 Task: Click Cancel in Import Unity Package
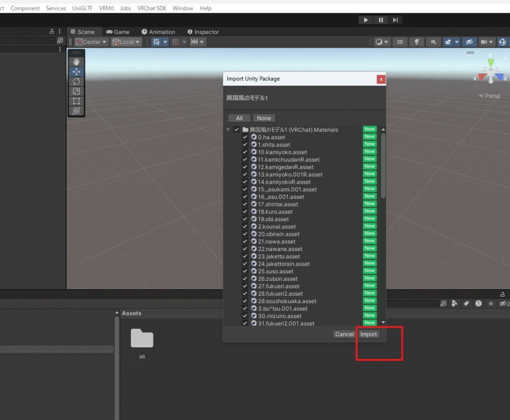coord(345,334)
